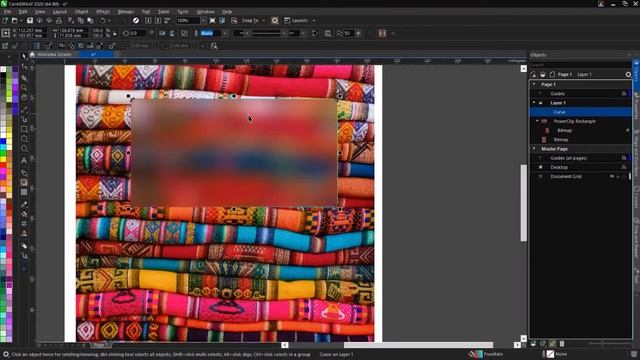Toggle lock icon on Desktop row
640x360 pixels.
point(624,167)
